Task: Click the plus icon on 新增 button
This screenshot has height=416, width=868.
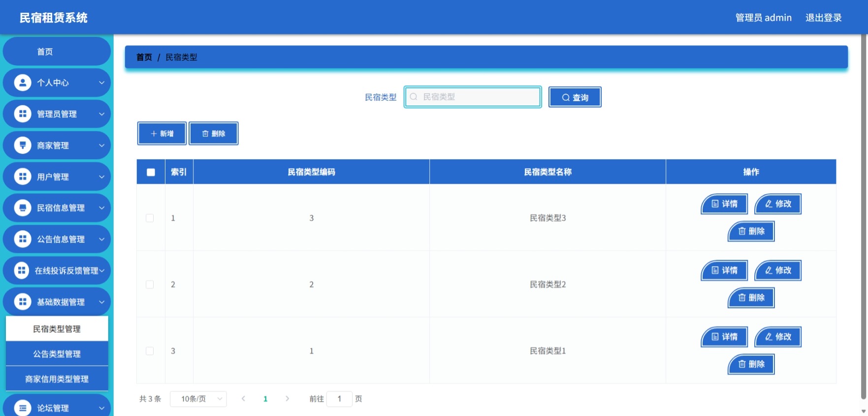Action: (154, 134)
